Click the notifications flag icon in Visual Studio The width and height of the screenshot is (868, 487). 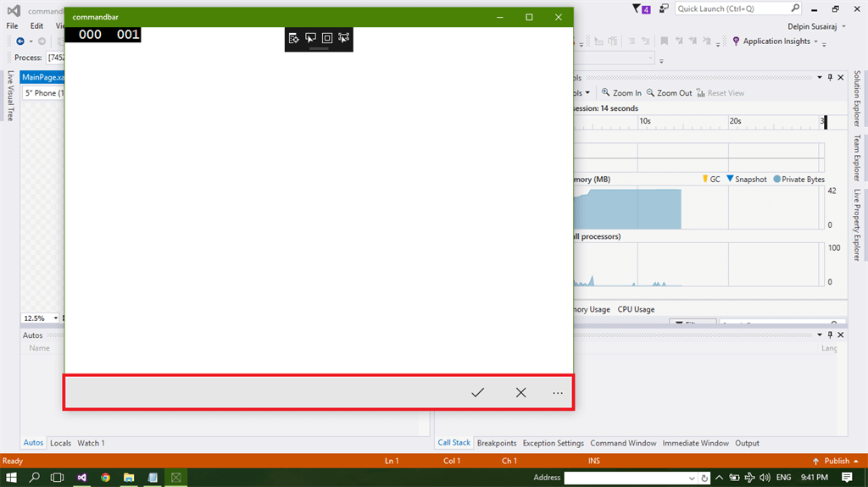641,8
